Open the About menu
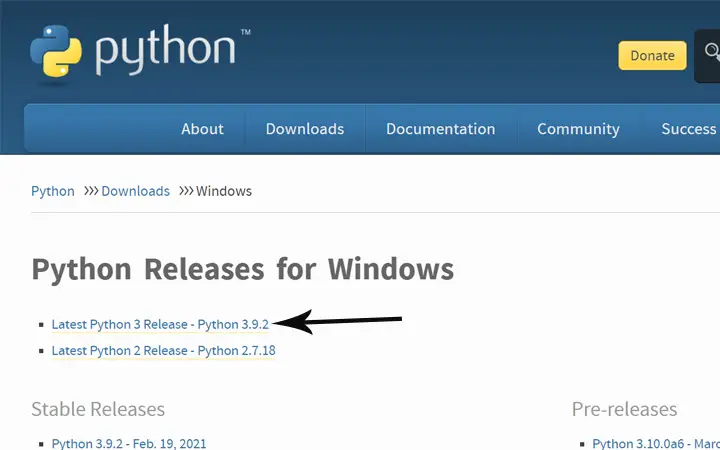Viewport: 720px width, 450px height. pos(202,129)
